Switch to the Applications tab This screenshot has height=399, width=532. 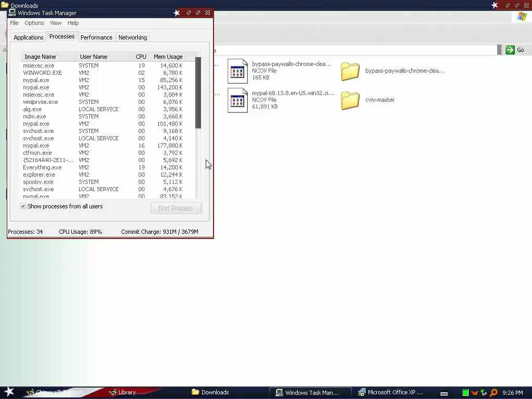point(29,37)
